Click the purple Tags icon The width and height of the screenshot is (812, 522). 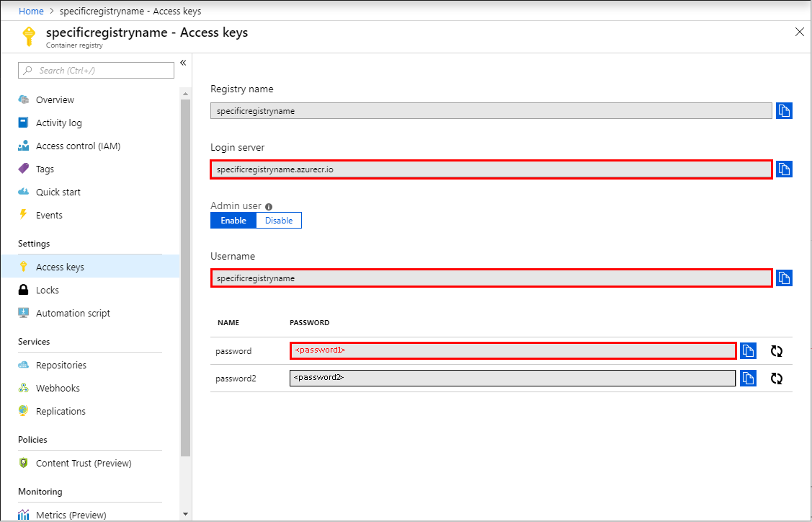(23, 169)
